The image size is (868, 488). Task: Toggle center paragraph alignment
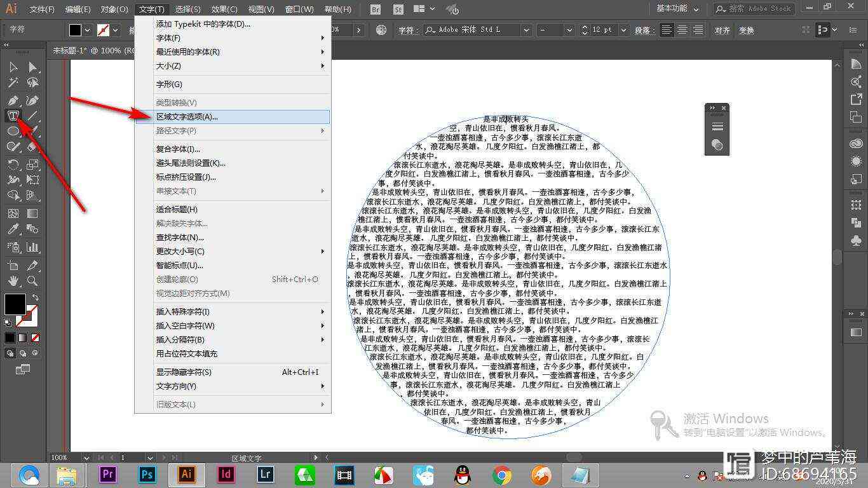tap(682, 30)
